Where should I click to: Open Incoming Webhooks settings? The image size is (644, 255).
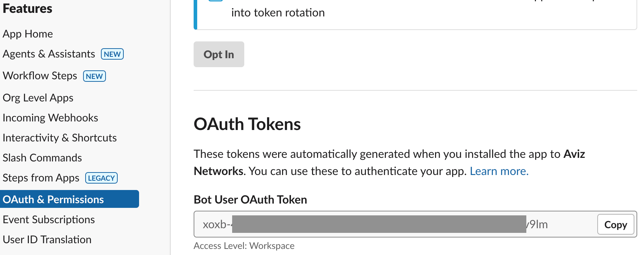(x=50, y=118)
